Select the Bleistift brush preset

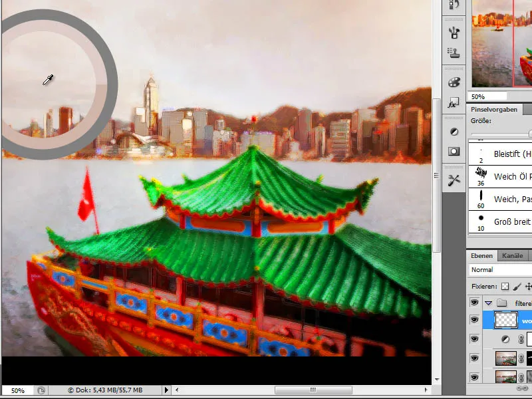(x=500, y=154)
